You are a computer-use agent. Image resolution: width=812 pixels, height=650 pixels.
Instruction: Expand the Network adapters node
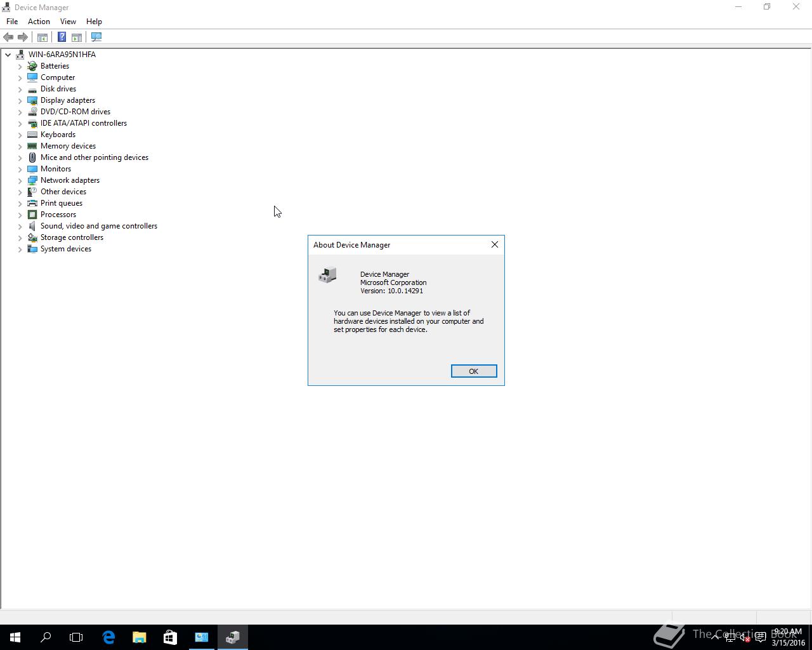(x=20, y=180)
